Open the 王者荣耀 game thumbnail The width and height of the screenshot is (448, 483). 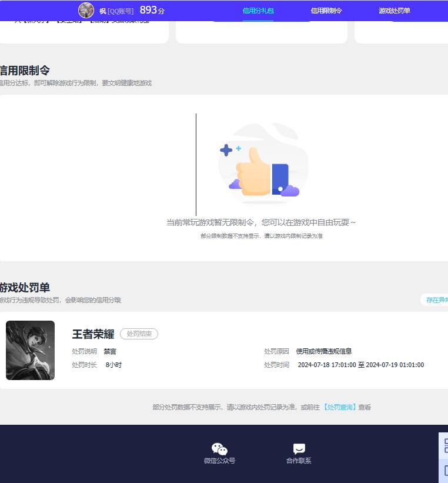(30, 350)
